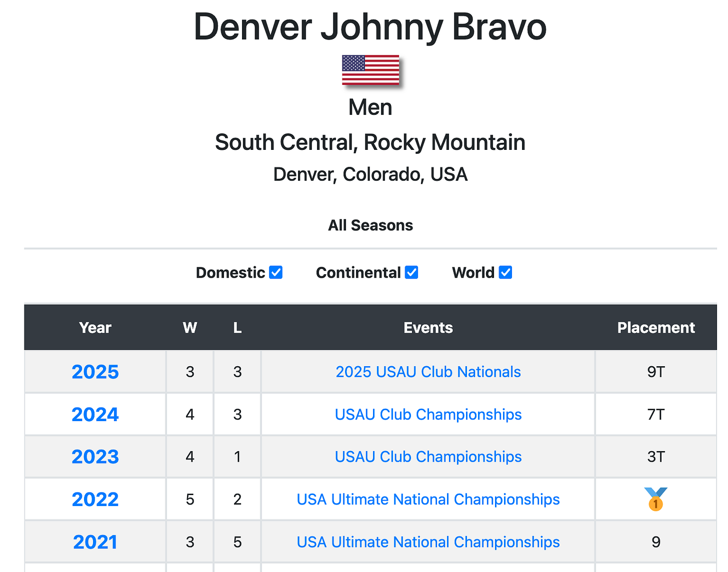Image resolution: width=728 pixels, height=572 pixels.
Task: Select the 2023 year link
Action: pyautogui.click(x=95, y=457)
